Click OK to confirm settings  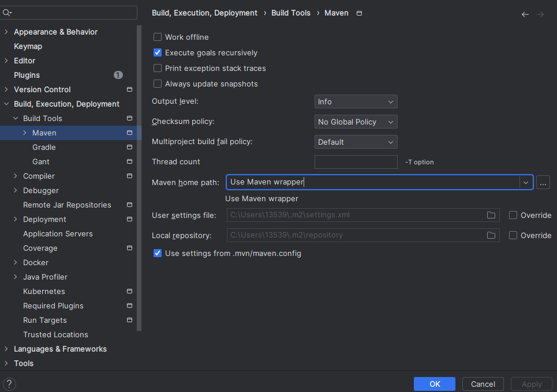pos(435,384)
